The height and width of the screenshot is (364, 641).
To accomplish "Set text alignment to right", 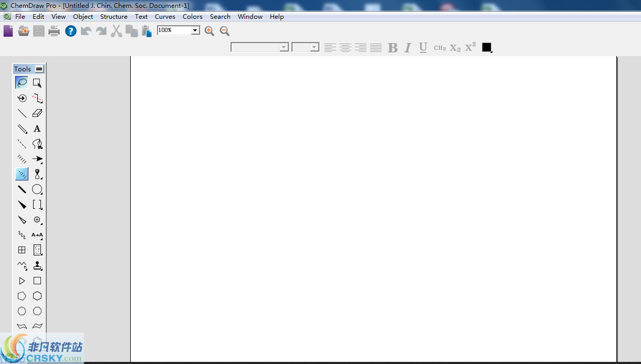I will pos(360,48).
